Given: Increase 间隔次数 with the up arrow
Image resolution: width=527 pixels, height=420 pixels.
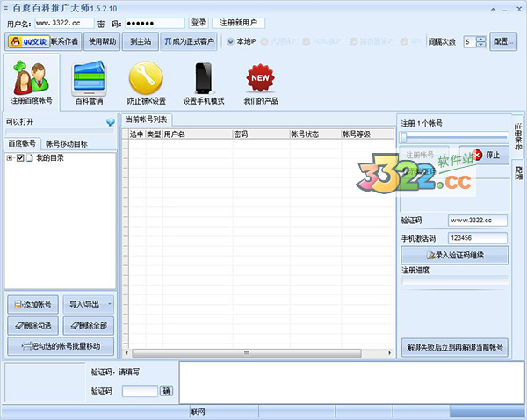Looking at the screenshot, I should [481, 39].
